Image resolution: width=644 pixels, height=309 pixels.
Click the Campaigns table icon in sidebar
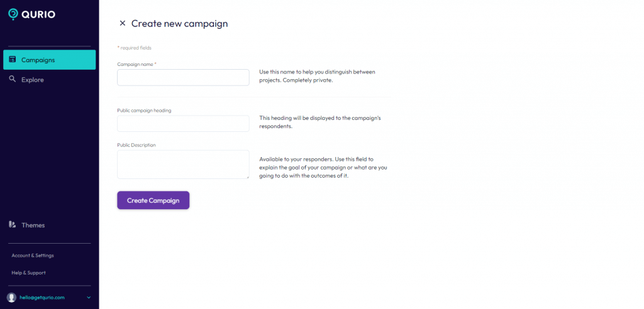pyautogui.click(x=13, y=60)
